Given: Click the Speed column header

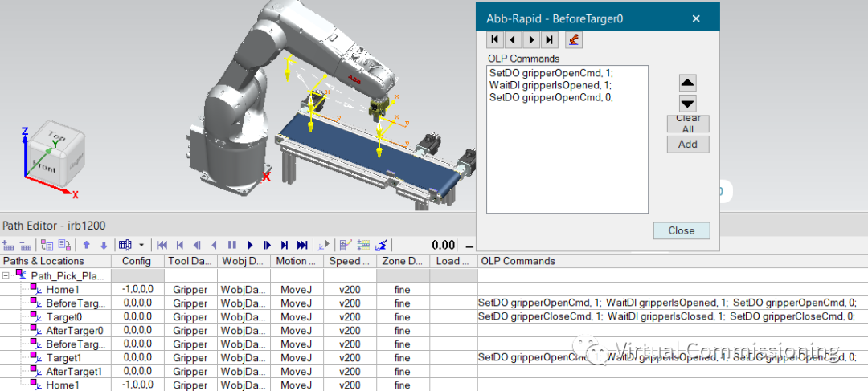Looking at the screenshot, I should [350, 261].
